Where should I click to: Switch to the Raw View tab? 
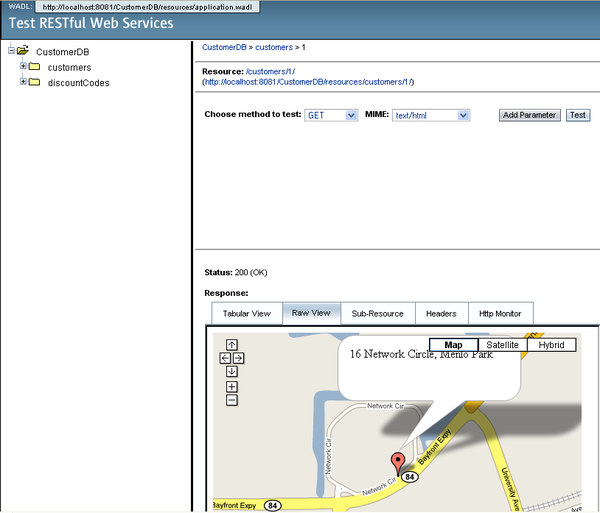311,313
